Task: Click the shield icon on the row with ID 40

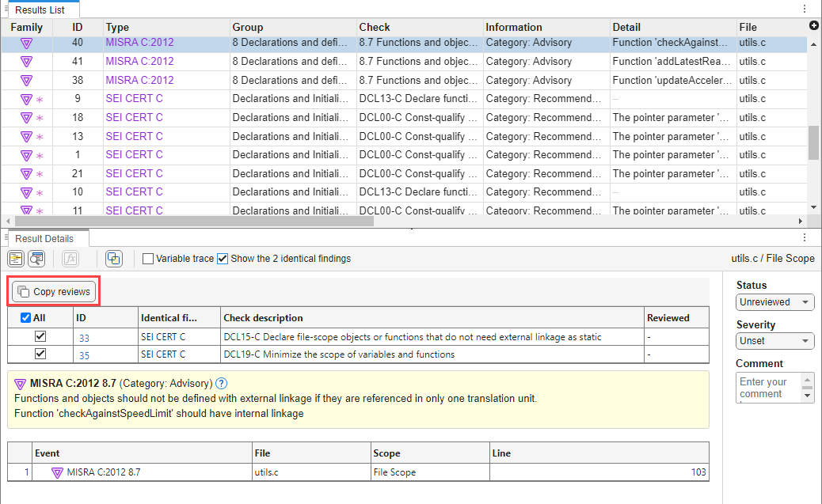Action: [x=27, y=42]
